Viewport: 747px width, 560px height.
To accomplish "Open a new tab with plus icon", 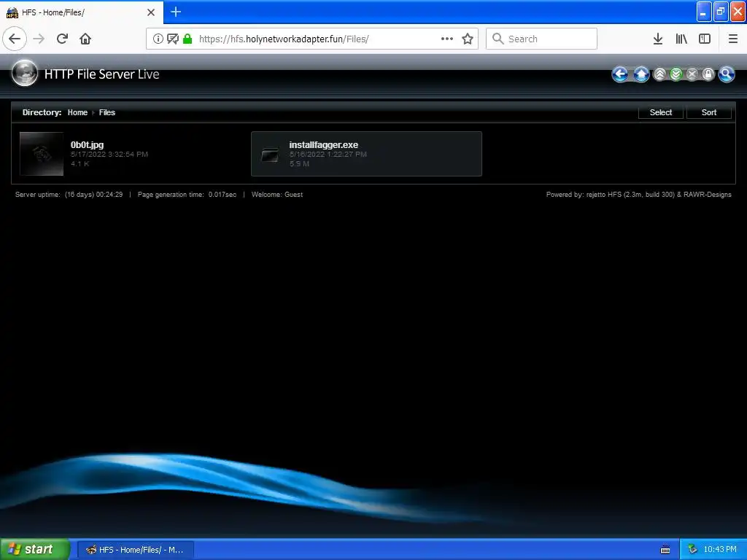I will (x=176, y=12).
